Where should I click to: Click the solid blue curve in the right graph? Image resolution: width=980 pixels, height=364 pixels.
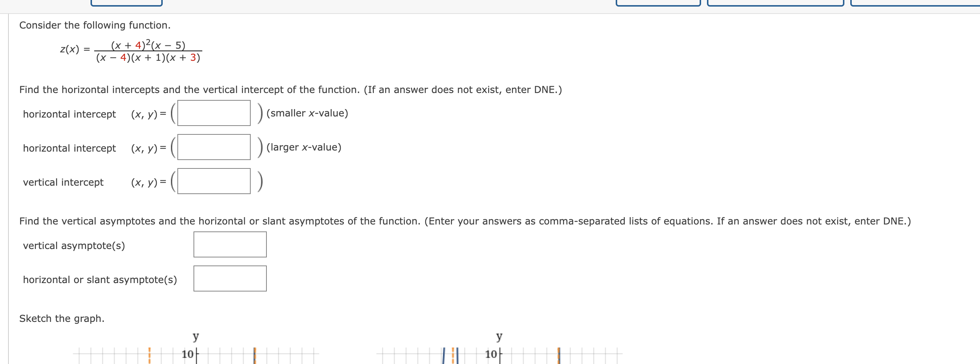pyautogui.click(x=443, y=355)
